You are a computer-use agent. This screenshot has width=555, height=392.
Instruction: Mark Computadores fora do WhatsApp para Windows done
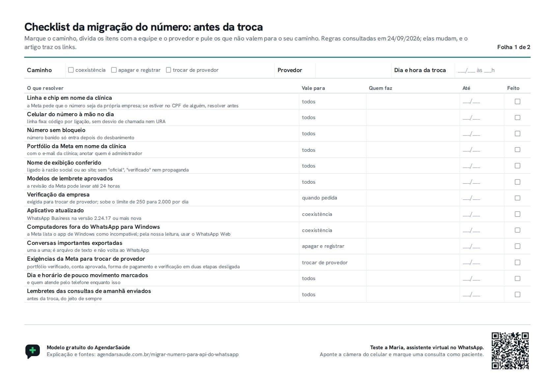coord(517,230)
